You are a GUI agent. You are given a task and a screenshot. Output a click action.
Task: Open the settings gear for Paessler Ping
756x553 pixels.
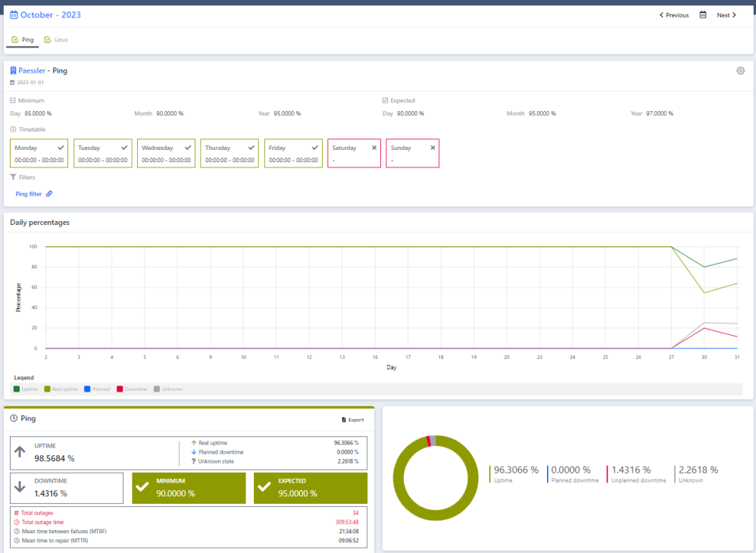pos(741,71)
